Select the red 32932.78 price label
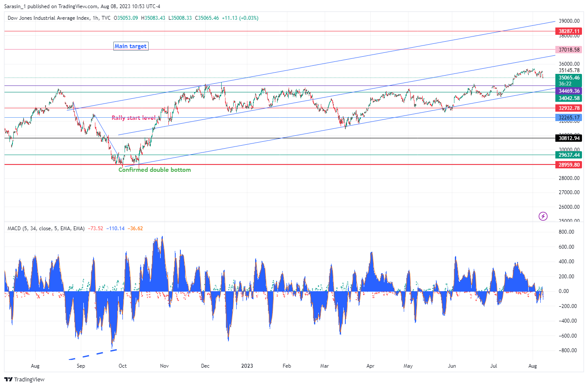Image resolution: width=588 pixels, height=387 pixels. click(x=569, y=108)
